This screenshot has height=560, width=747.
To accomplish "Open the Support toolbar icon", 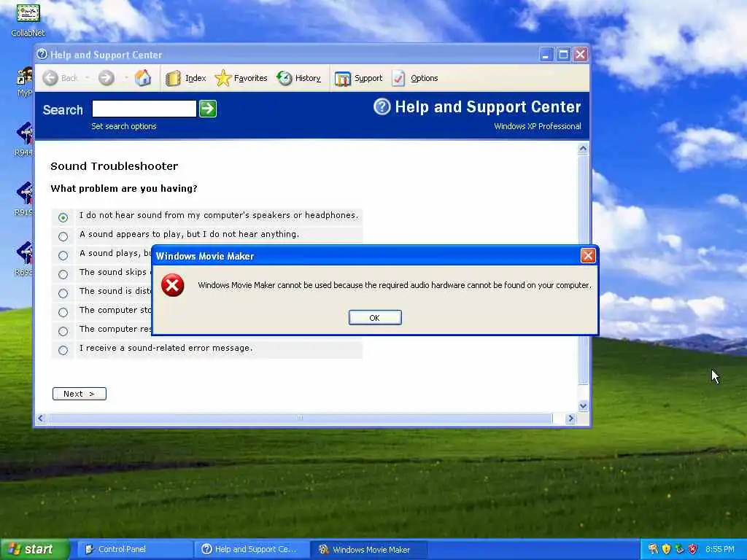I will click(343, 79).
